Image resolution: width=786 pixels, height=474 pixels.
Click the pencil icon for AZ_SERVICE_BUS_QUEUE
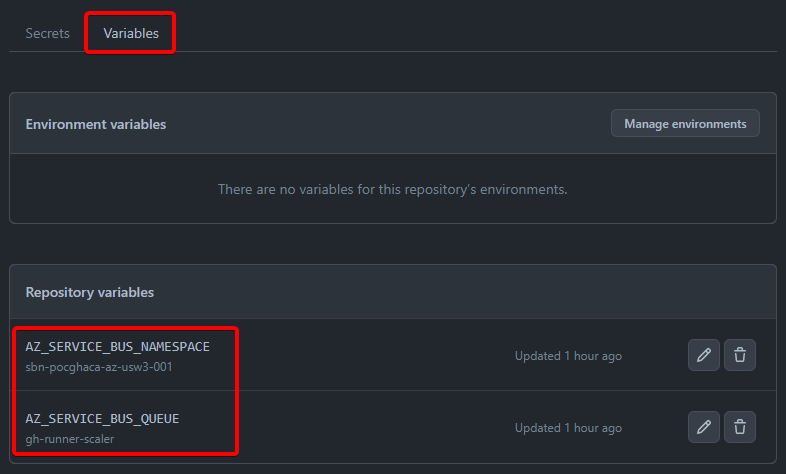point(704,427)
